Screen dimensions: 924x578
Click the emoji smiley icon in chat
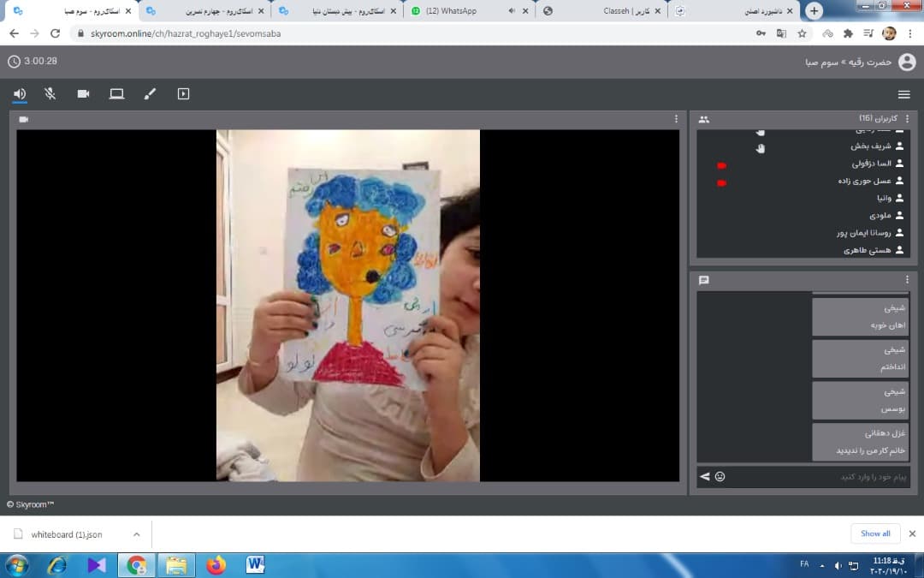[720, 477]
